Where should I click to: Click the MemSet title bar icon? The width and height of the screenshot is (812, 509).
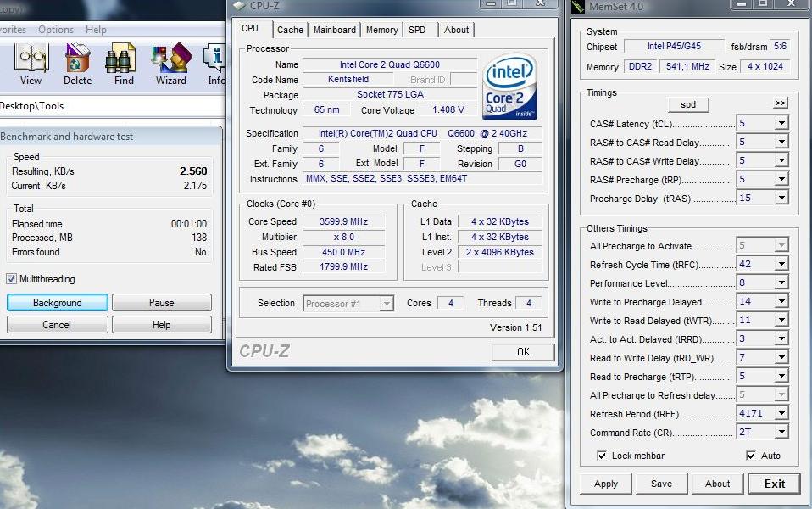578,7
